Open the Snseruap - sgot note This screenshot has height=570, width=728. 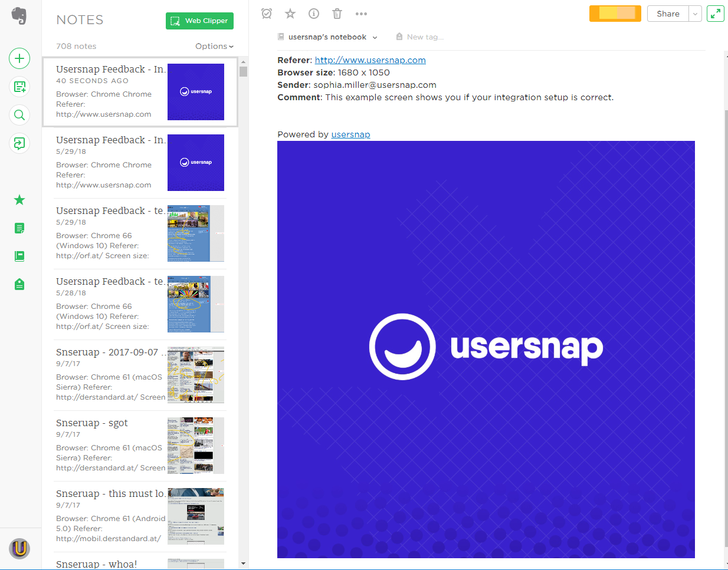[x=140, y=446]
